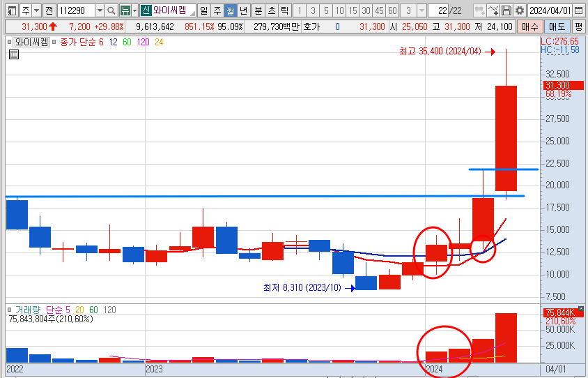Select the 10 interval button
The image size is (588, 378).
coord(340,10)
